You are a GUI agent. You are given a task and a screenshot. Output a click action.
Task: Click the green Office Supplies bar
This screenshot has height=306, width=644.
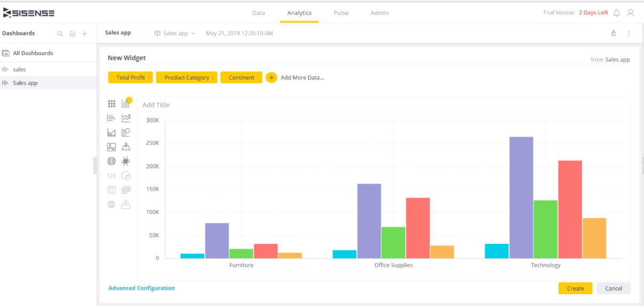393,242
